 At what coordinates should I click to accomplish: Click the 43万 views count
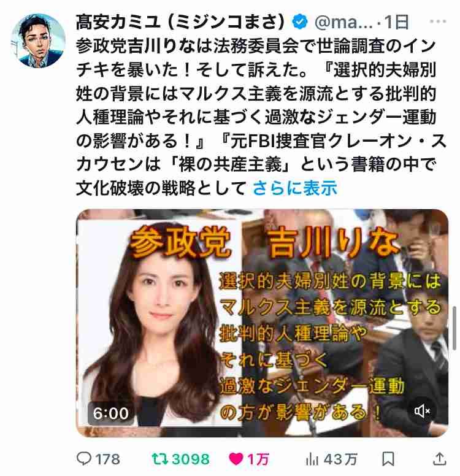340,459
